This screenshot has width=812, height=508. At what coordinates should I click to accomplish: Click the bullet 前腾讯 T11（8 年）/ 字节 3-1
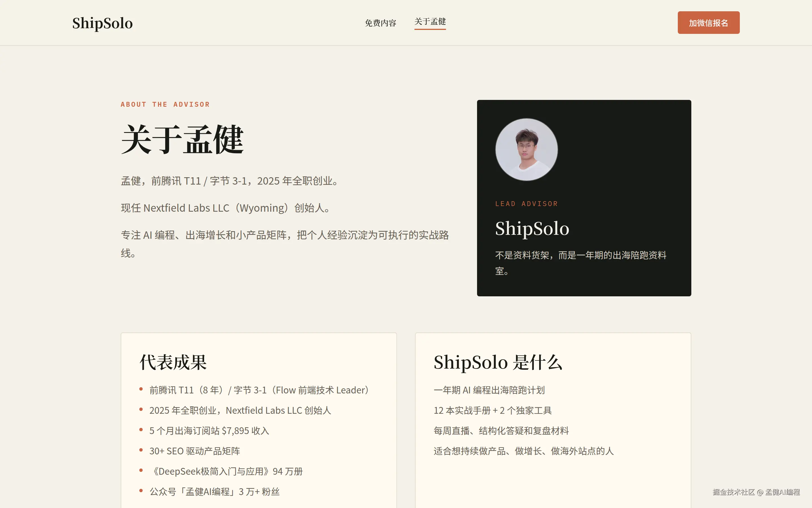point(259,390)
